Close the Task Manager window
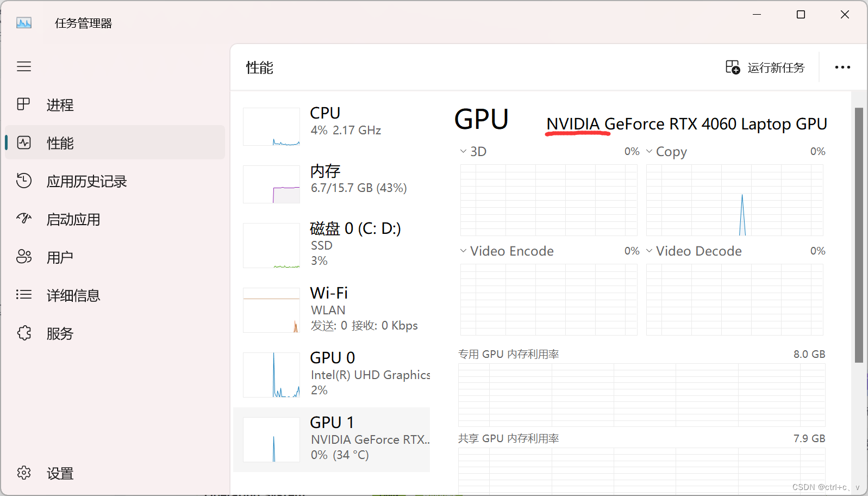The image size is (868, 496). point(845,15)
